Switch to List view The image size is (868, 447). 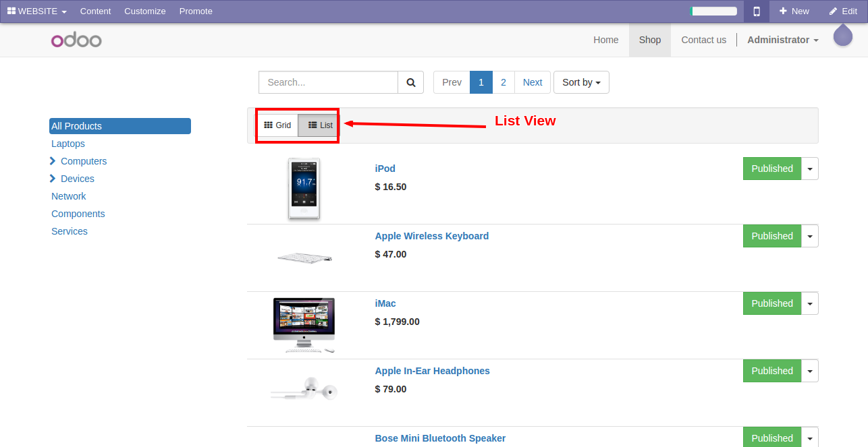tap(320, 125)
